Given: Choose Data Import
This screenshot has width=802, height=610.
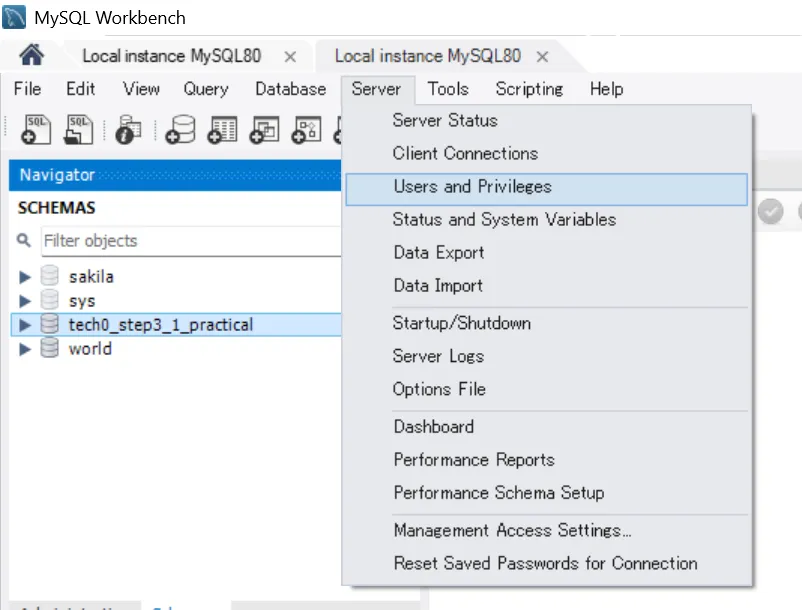Looking at the screenshot, I should tap(547, 285).
